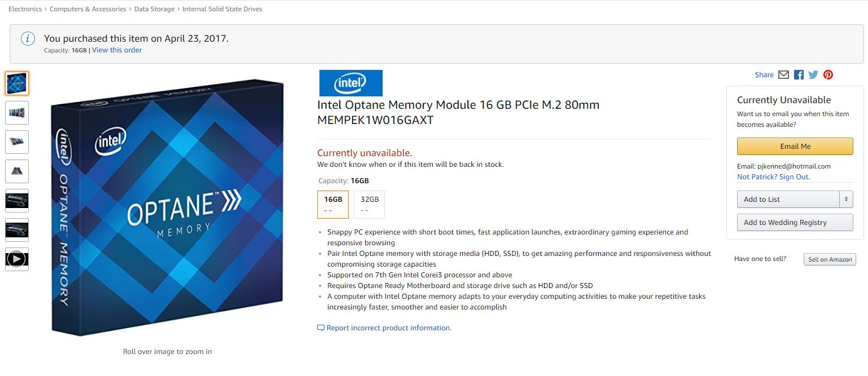Open the View this order link
The height and width of the screenshot is (376, 868).
coord(117,50)
